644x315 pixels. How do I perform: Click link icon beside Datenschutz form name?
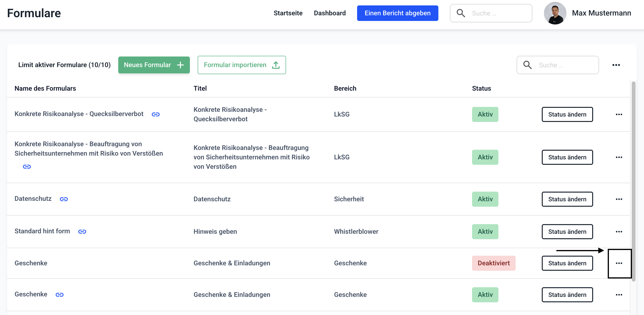coord(64,199)
